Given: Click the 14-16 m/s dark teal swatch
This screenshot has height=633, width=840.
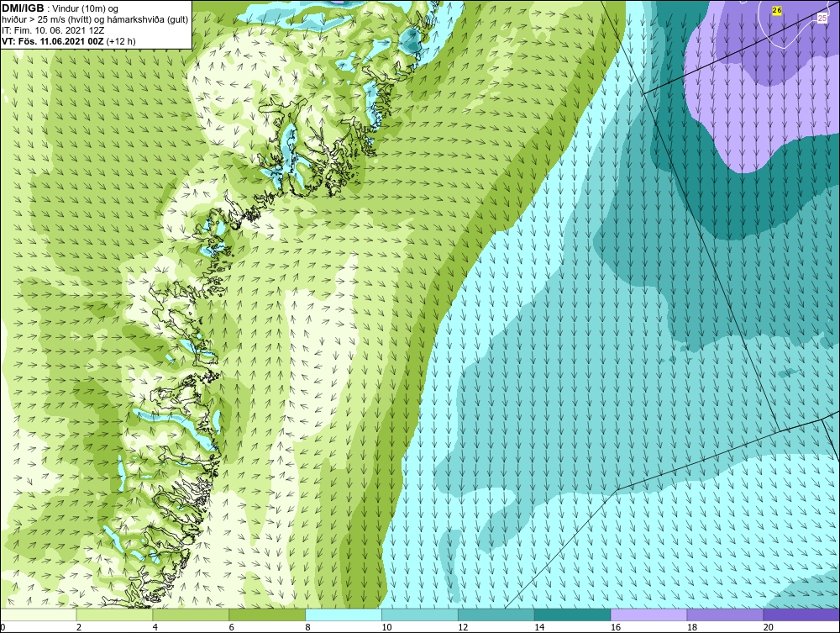Looking at the screenshot, I should pos(573,615).
